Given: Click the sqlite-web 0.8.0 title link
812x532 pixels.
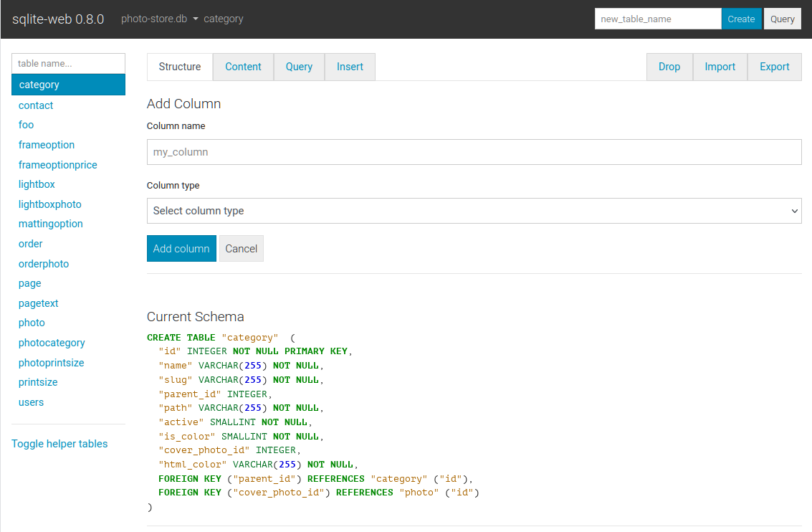Looking at the screenshot, I should [x=58, y=19].
